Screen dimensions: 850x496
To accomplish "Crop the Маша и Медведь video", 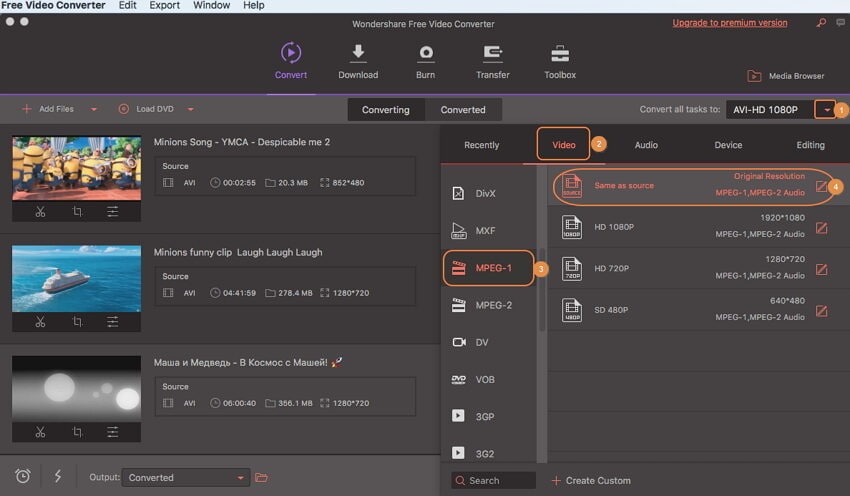I will 77,432.
